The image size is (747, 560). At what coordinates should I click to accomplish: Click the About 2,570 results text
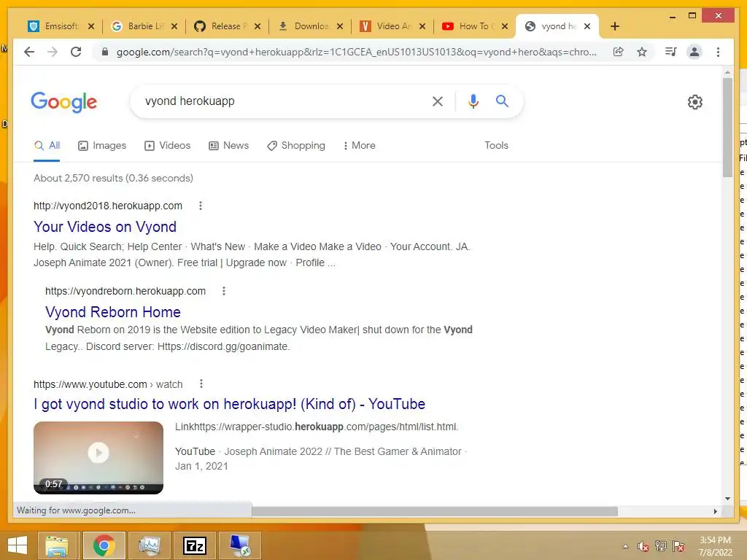pos(113,178)
